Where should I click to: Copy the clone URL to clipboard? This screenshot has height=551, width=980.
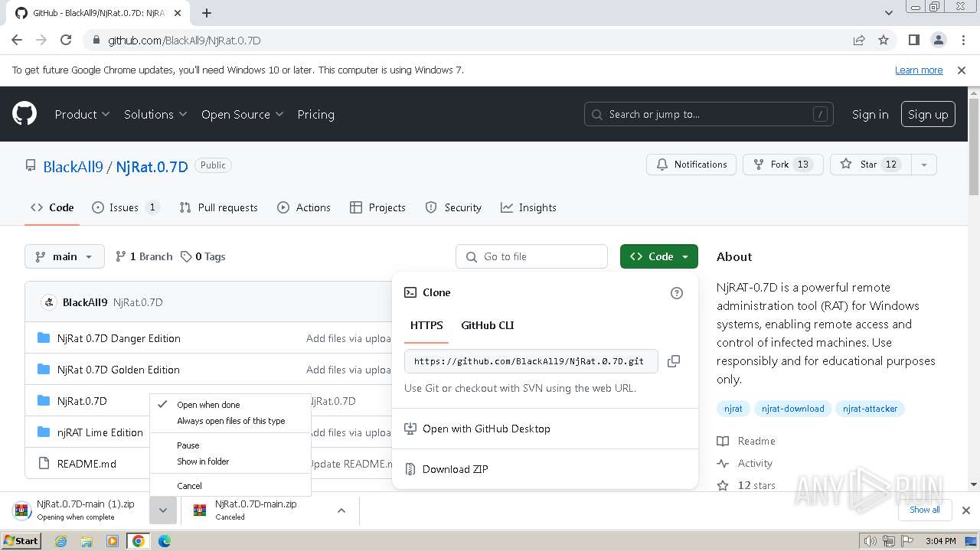tap(674, 361)
